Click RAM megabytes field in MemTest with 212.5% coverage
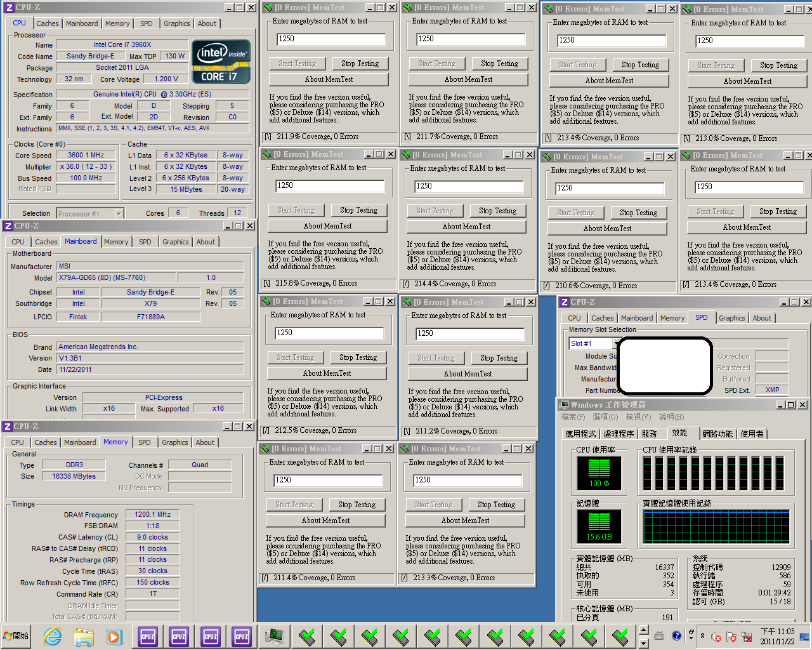 (329, 333)
